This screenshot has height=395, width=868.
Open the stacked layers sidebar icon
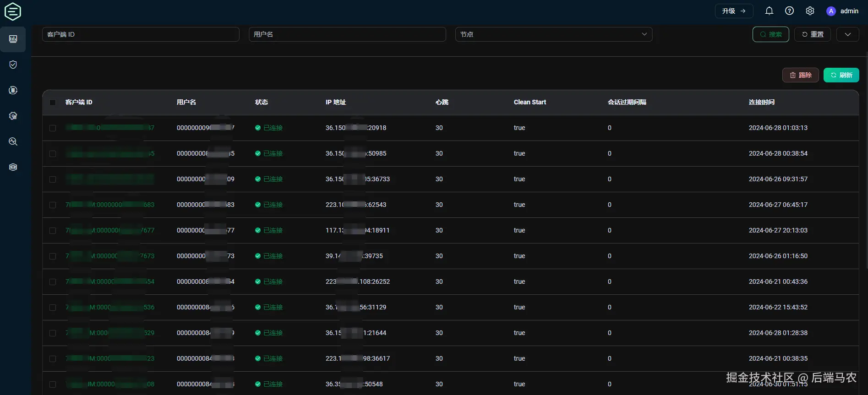click(13, 167)
